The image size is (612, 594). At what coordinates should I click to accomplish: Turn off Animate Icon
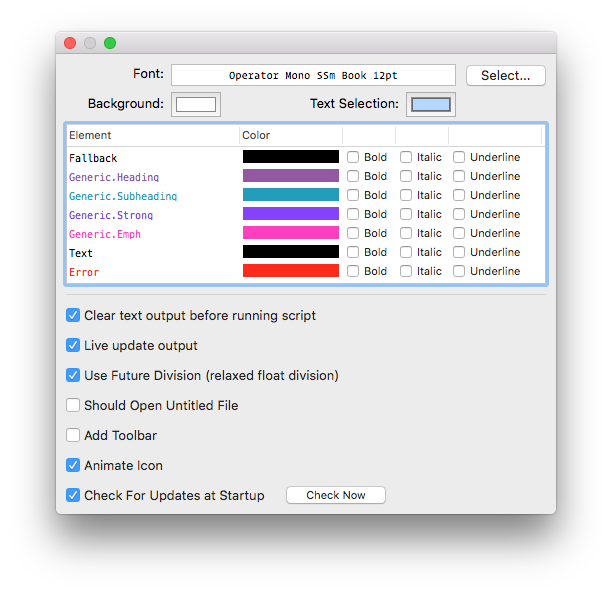click(73, 465)
